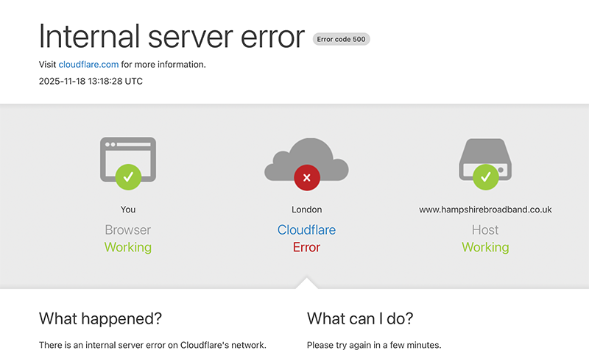
Task: Click the 2025-11-18 UTC timestamp
Action: 91,81
